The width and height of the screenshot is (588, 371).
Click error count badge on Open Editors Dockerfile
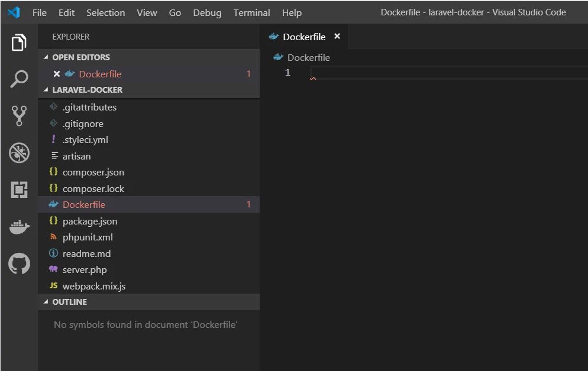click(x=248, y=74)
